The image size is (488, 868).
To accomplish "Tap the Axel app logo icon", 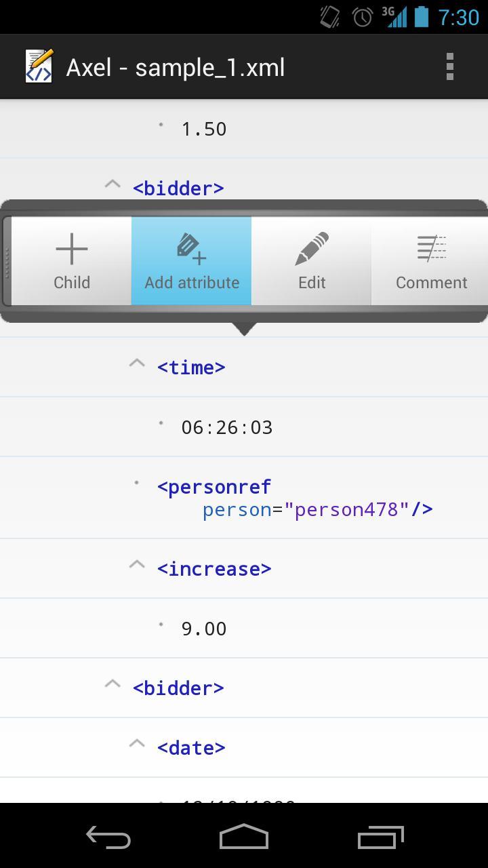I will coord(39,66).
